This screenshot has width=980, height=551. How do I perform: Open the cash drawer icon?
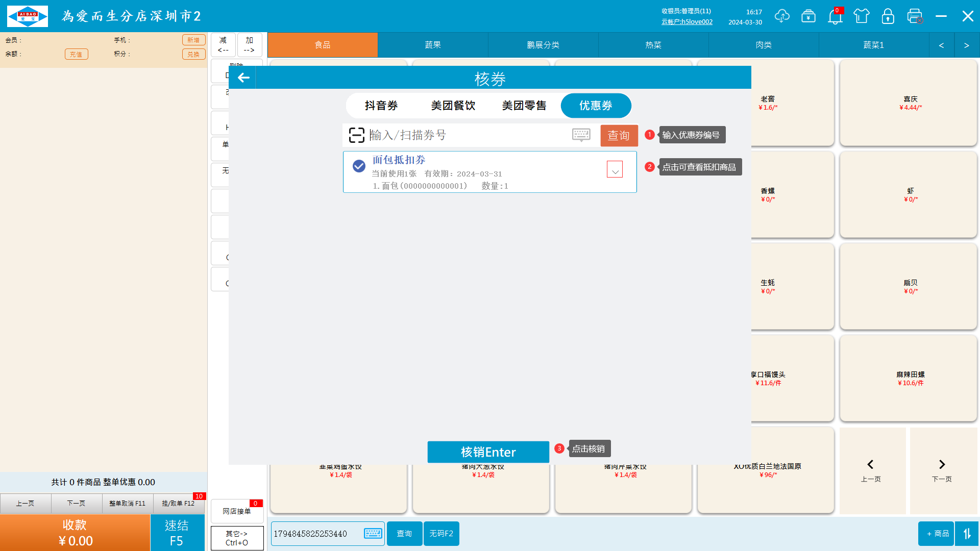tap(808, 16)
